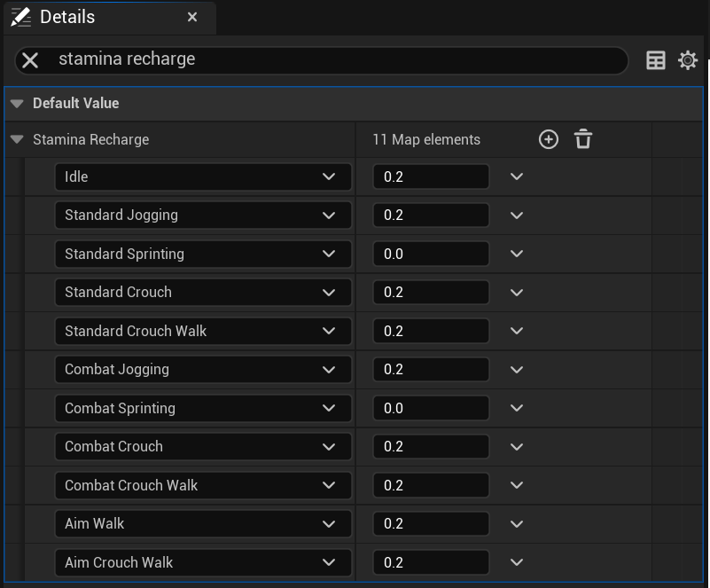
Task: Open the Details settings gear icon
Action: pos(688,60)
